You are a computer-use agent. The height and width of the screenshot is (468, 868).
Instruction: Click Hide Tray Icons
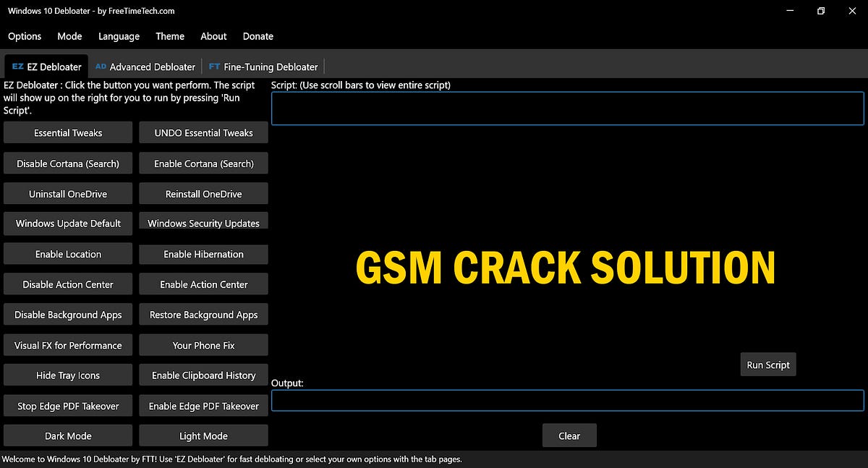pyautogui.click(x=68, y=375)
